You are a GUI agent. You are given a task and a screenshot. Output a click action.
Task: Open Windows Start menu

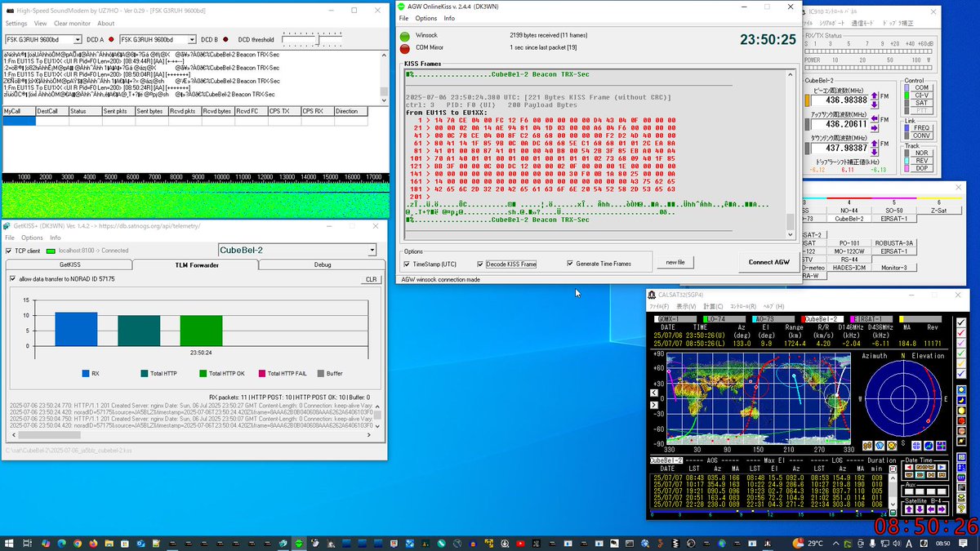[10, 543]
